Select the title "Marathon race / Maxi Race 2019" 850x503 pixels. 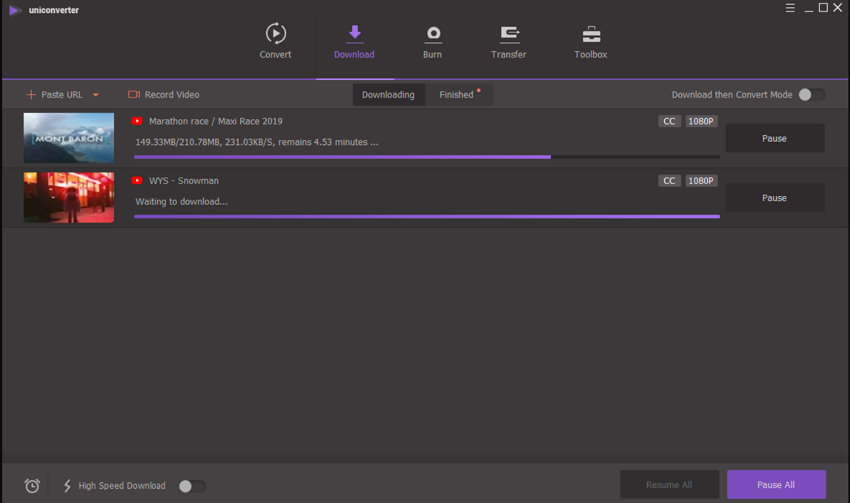click(x=216, y=121)
